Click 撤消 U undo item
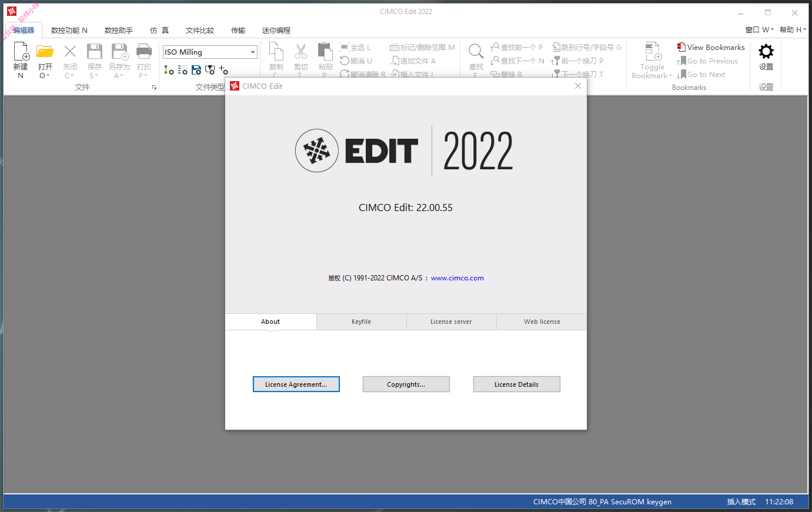Viewport: 812px width, 512px height. [x=356, y=61]
